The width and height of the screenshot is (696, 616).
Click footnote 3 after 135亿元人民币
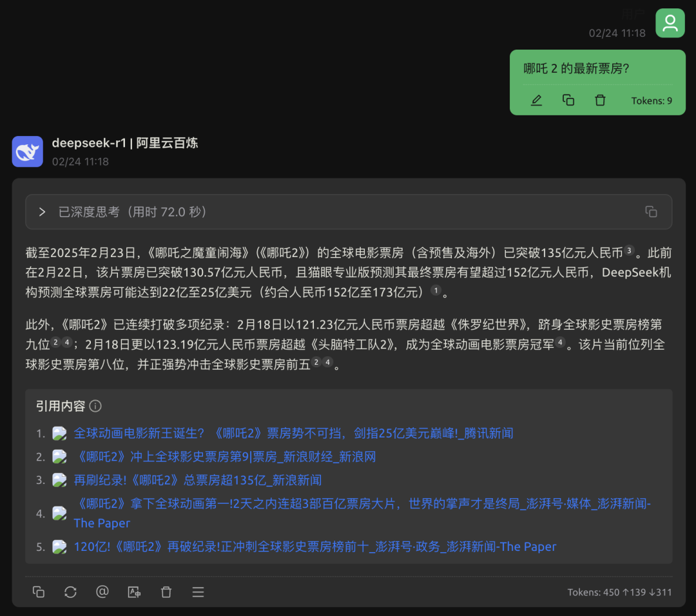click(629, 251)
